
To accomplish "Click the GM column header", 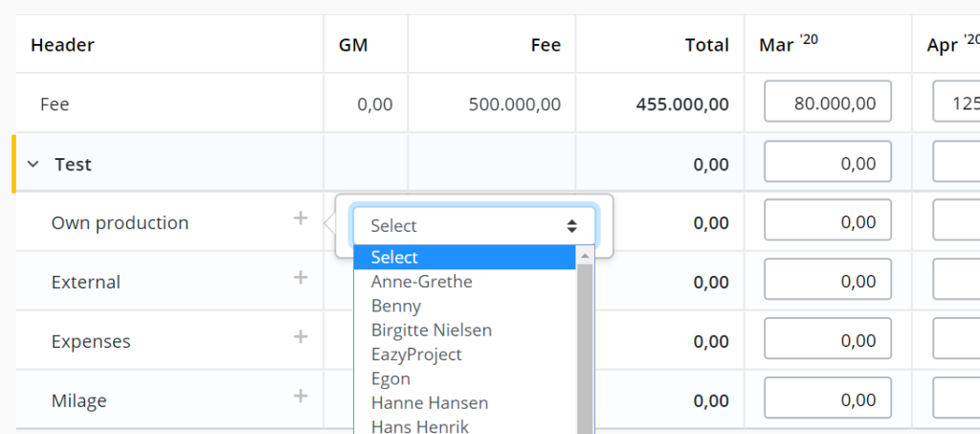I will pyautogui.click(x=353, y=44).
